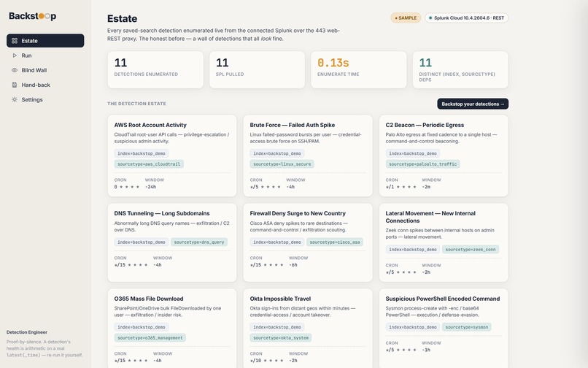This screenshot has width=588, height=368.
Task: Open Okta Impossible Travel card
Action: 308,329
